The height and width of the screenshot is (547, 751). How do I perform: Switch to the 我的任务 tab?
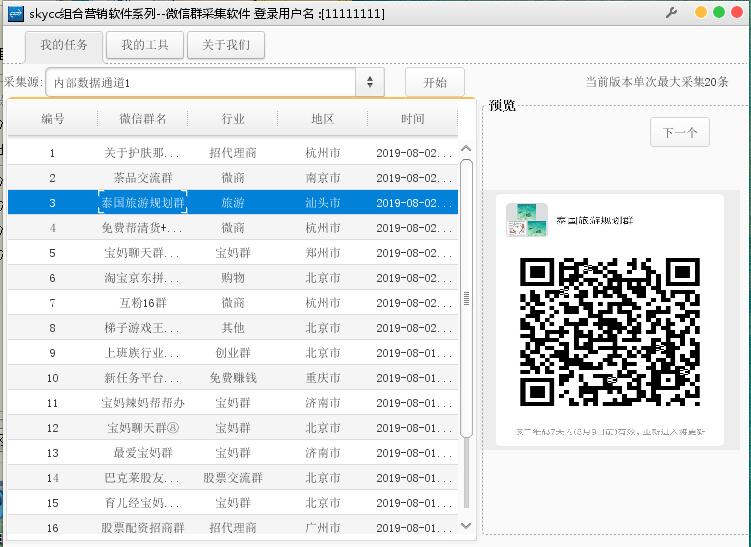click(x=64, y=45)
